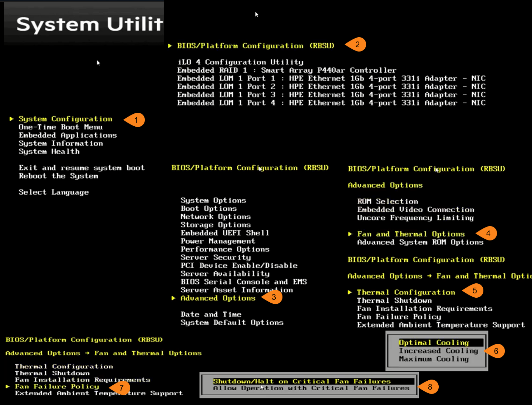Image resolution: width=532 pixels, height=405 pixels.
Task: Launch Embedded UEFI Shell
Action: (225, 233)
